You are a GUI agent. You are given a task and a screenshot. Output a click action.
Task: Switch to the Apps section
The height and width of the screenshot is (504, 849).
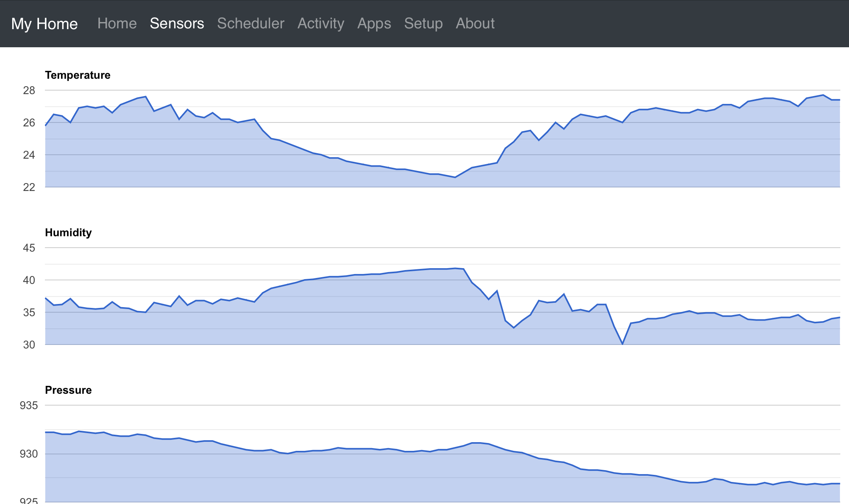pos(374,24)
